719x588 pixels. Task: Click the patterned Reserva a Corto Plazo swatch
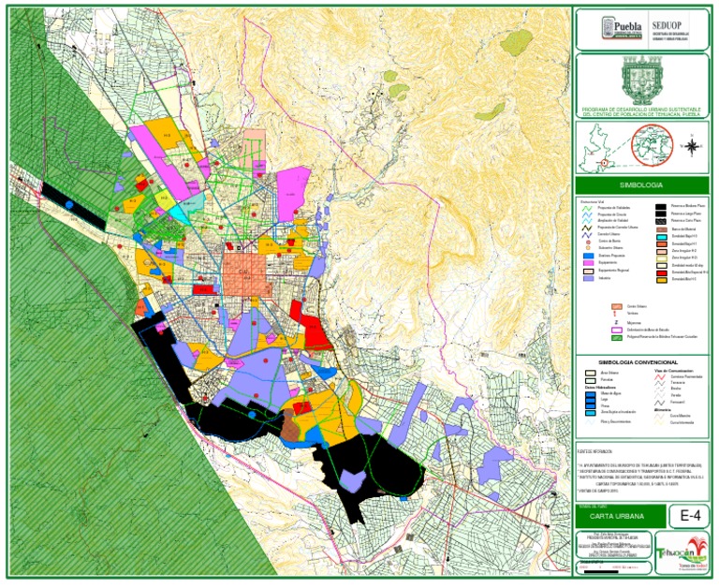(660, 221)
